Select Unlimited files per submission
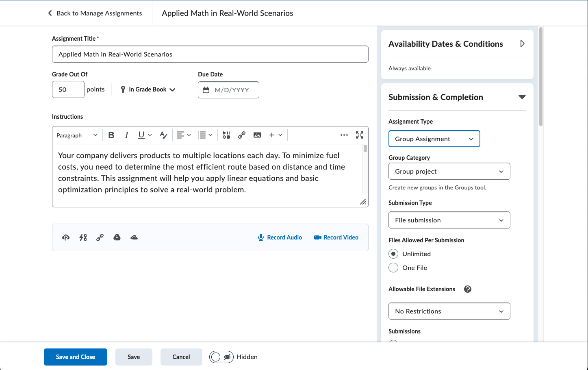 tap(393, 254)
